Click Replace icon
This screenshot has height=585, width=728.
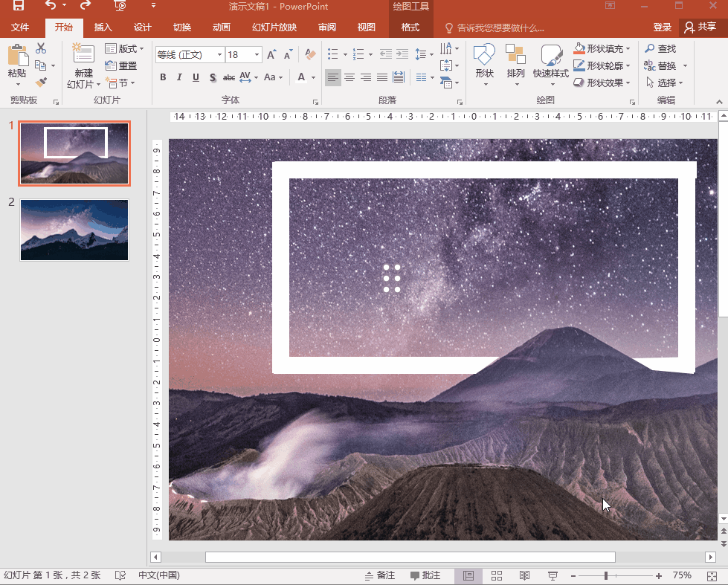pyautogui.click(x=649, y=65)
